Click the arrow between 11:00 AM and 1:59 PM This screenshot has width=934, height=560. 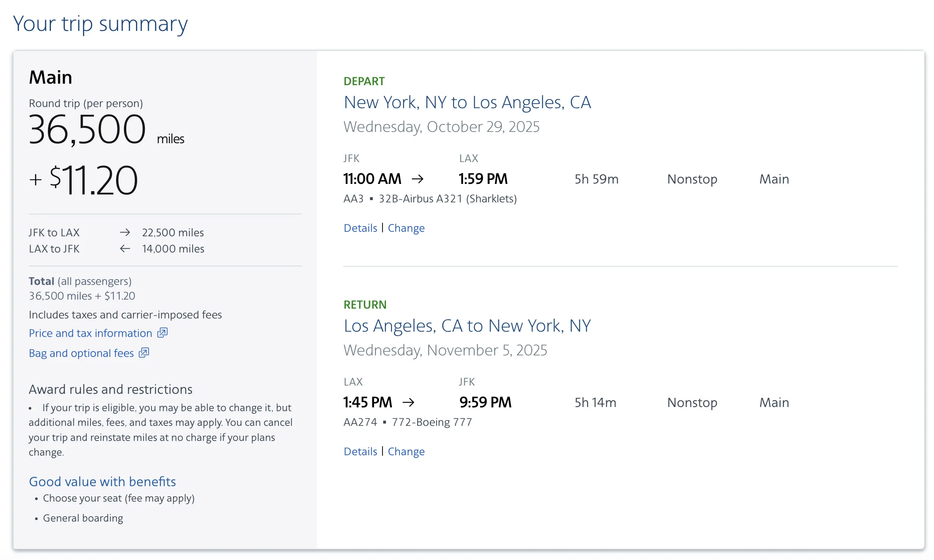coord(417,179)
